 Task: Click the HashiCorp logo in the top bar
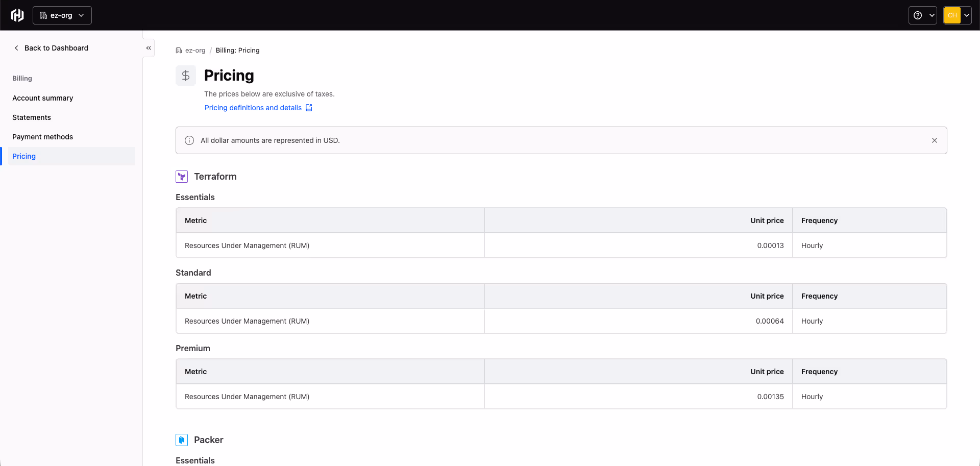[16, 15]
